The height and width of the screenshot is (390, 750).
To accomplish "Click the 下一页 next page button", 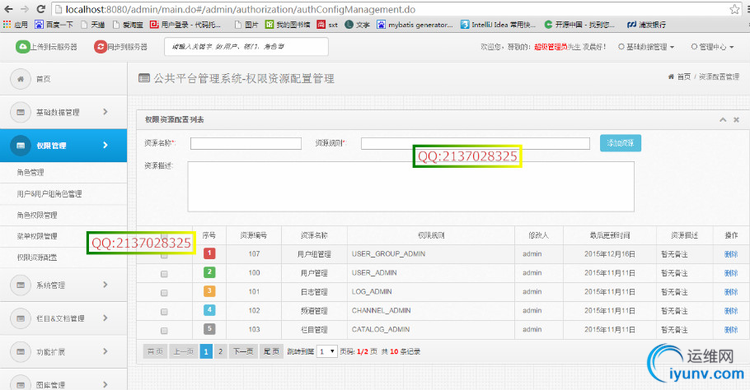I will coord(243,352).
